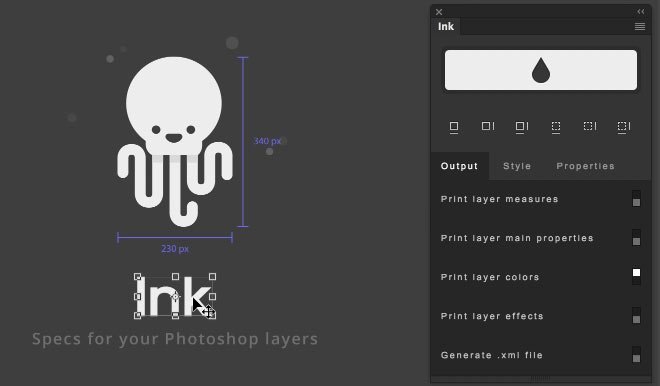Image resolution: width=660 pixels, height=386 pixels.
Task: Select dashed box height measure icon
Action: (x=590, y=126)
